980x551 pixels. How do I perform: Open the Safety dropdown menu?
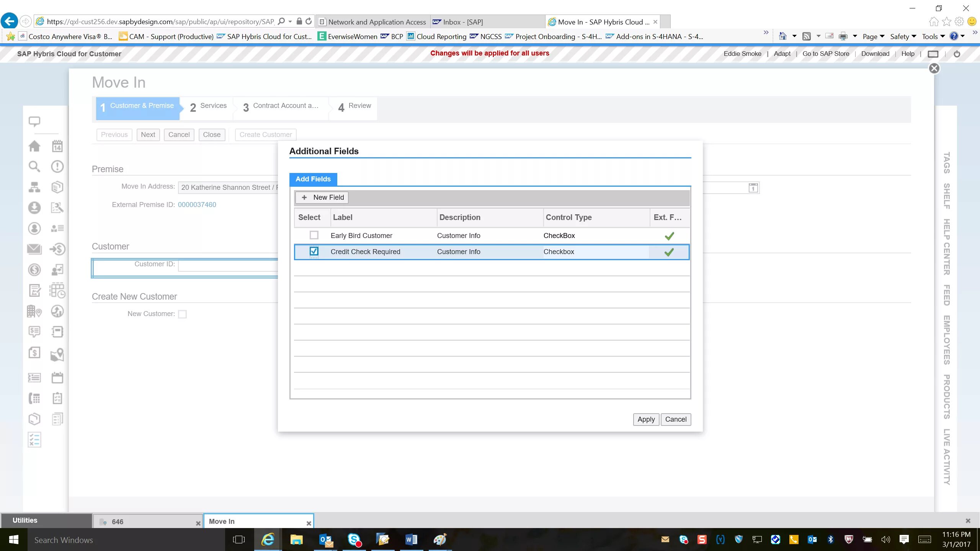[x=903, y=37]
